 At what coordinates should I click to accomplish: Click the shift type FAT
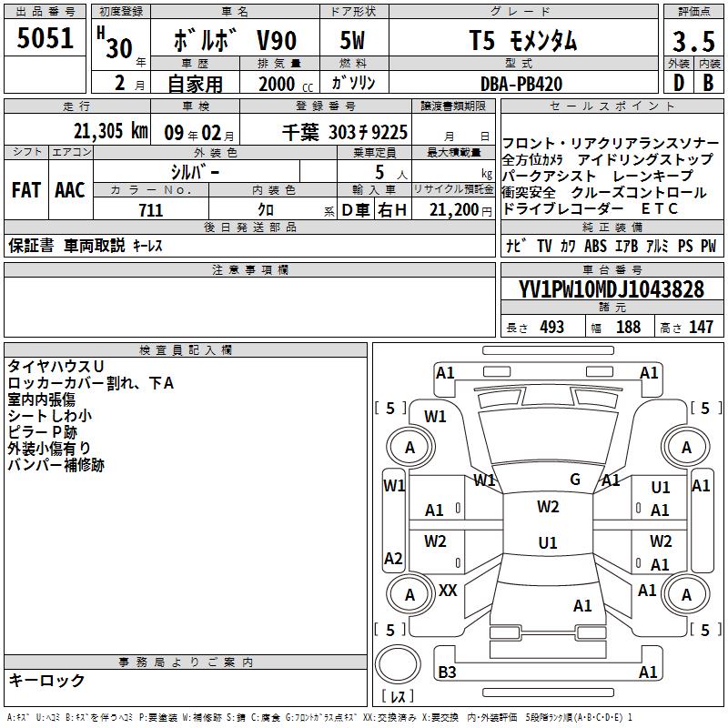[x=26, y=189]
